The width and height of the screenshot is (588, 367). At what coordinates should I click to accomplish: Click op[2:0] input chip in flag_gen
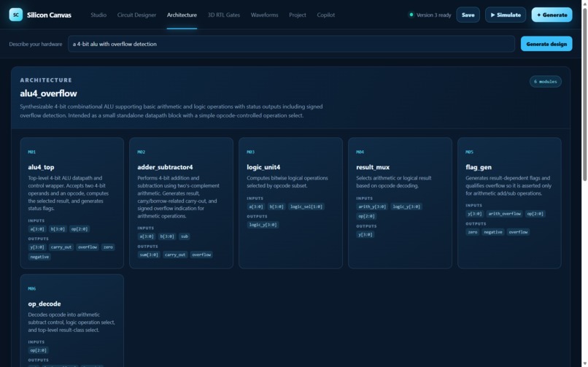[535, 214]
